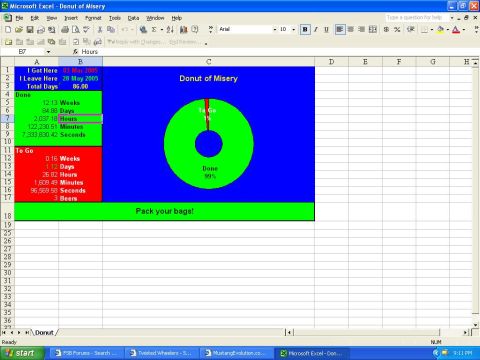Viewport: 480px width, 360px height.
Task: Select the Donut sheet tab
Action: (x=44, y=333)
